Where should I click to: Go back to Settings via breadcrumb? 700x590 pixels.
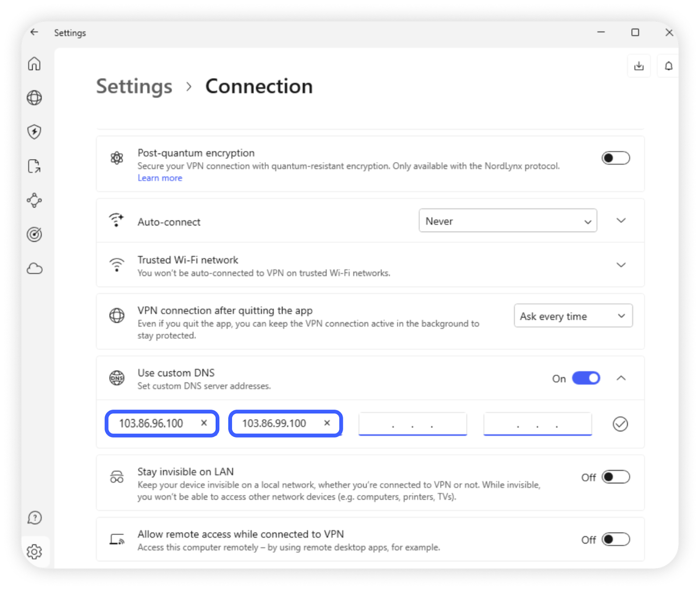134,86
